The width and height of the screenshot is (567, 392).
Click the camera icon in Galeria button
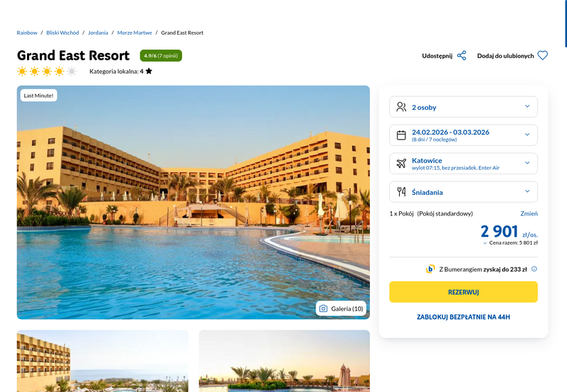pyautogui.click(x=323, y=308)
